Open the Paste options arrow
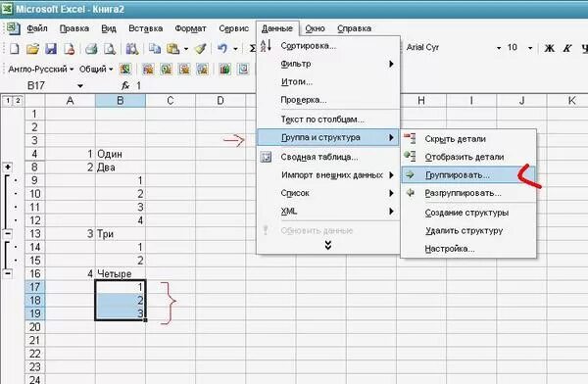Viewport: 588px width, 384px height. [186, 49]
